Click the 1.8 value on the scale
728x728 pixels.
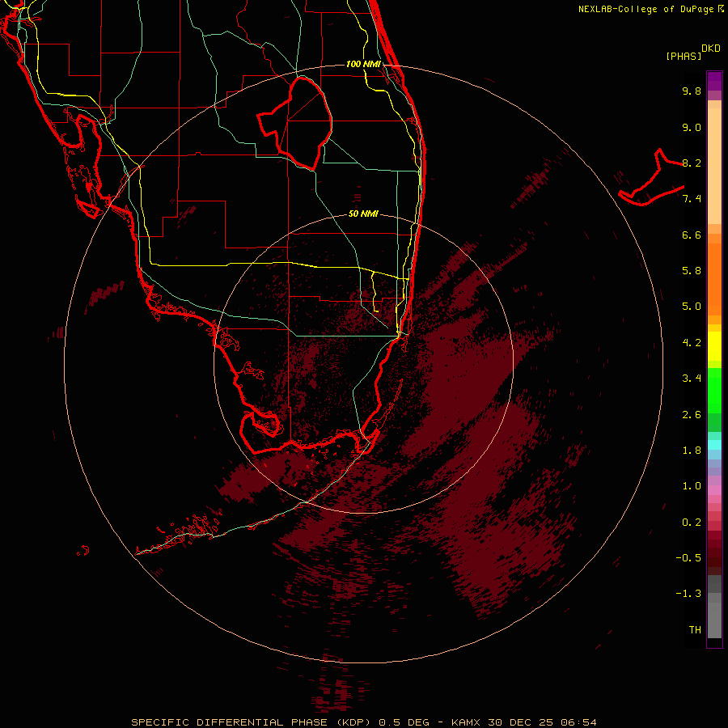pos(692,451)
